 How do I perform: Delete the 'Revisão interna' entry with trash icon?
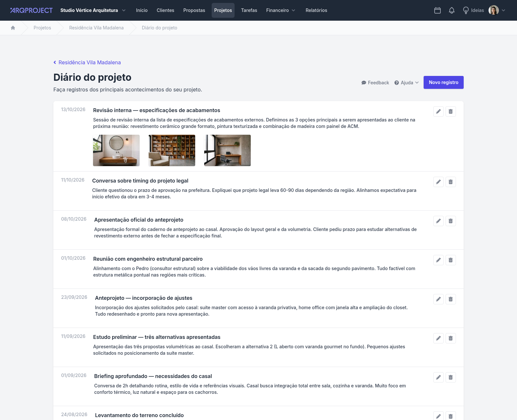pyautogui.click(x=451, y=111)
